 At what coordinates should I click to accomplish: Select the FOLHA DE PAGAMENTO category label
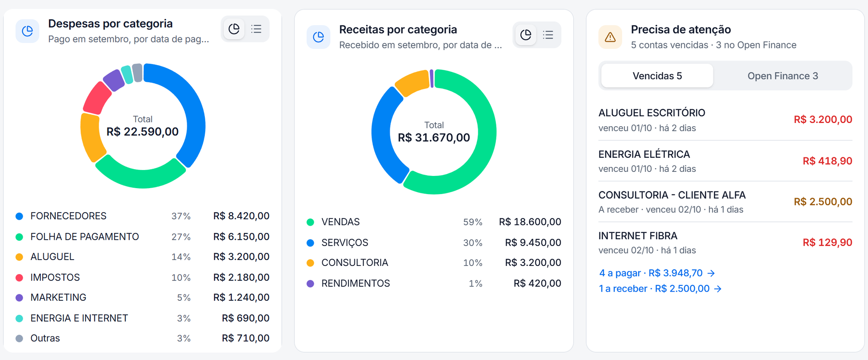[85, 237]
